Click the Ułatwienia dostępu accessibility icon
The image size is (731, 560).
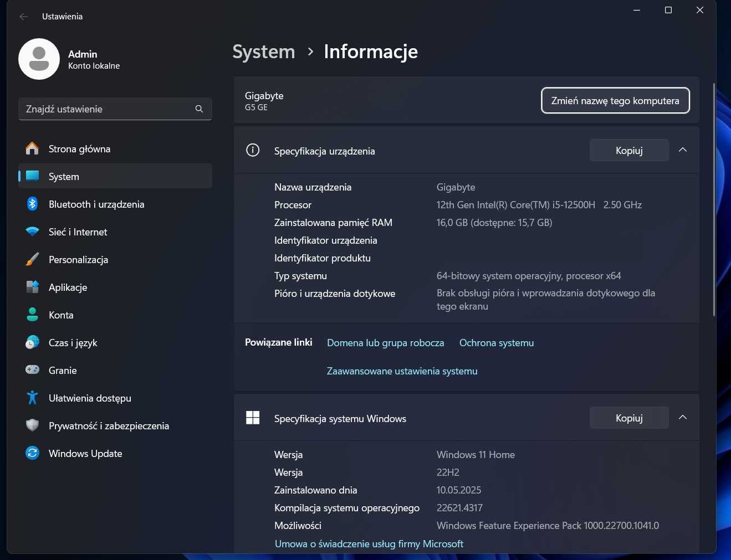click(32, 398)
